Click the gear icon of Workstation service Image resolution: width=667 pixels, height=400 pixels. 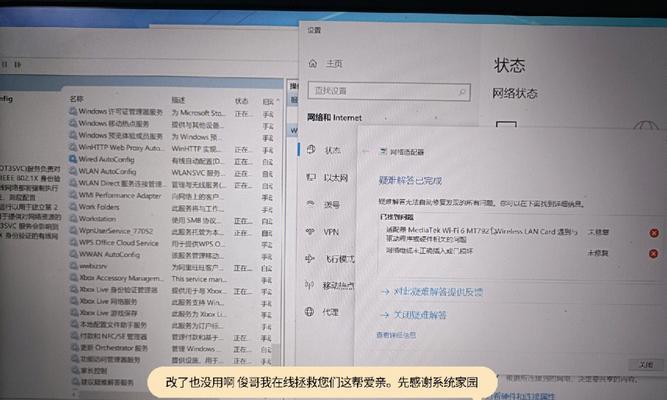(x=74, y=218)
